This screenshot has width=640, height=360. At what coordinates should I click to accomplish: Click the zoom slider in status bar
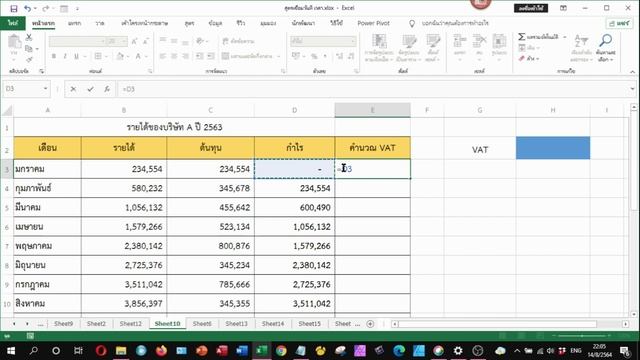582,336
